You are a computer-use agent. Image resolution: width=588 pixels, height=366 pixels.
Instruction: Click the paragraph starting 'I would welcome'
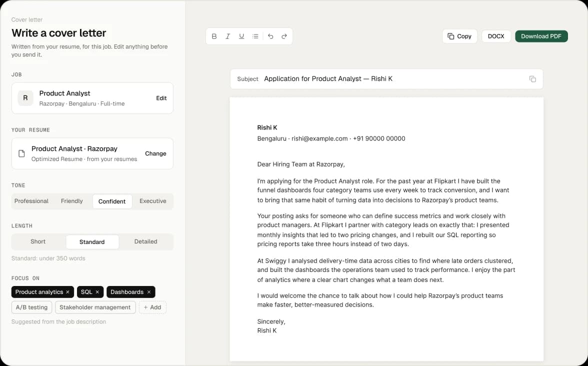pos(380,300)
